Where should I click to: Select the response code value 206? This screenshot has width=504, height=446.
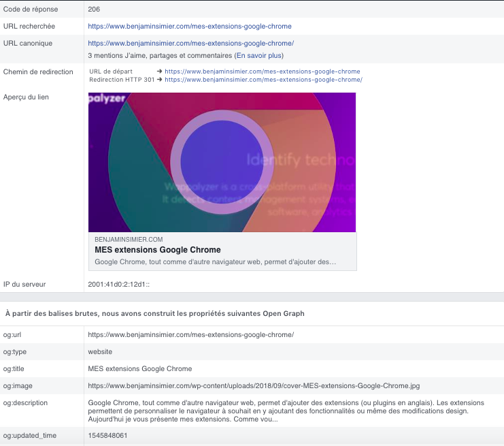point(94,10)
